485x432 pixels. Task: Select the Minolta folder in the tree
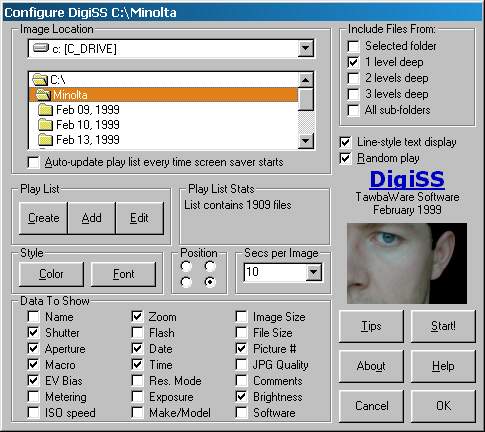pos(163,95)
